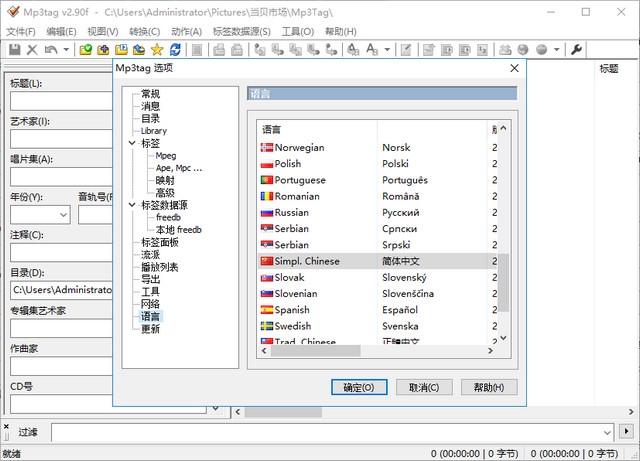640x461 pixels.
Task: Select 常规 in the options tree
Action: point(150,94)
